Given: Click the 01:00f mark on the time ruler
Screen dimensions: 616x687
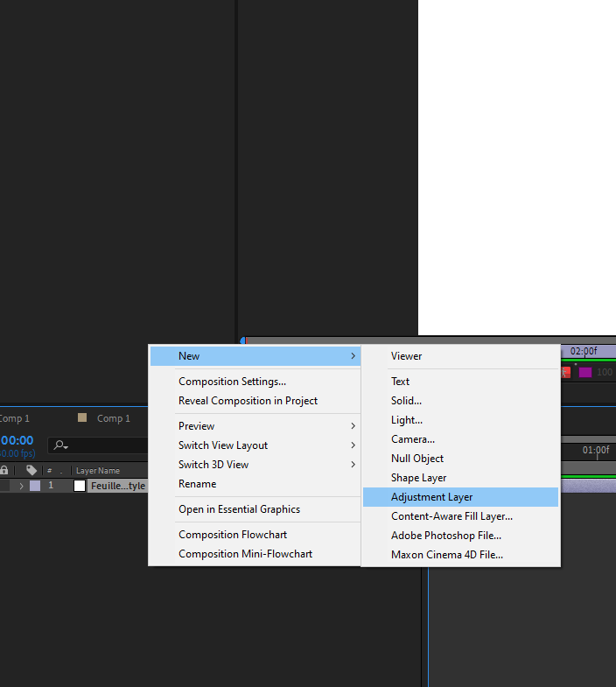Looking at the screenshot, I should coord(596,450).
